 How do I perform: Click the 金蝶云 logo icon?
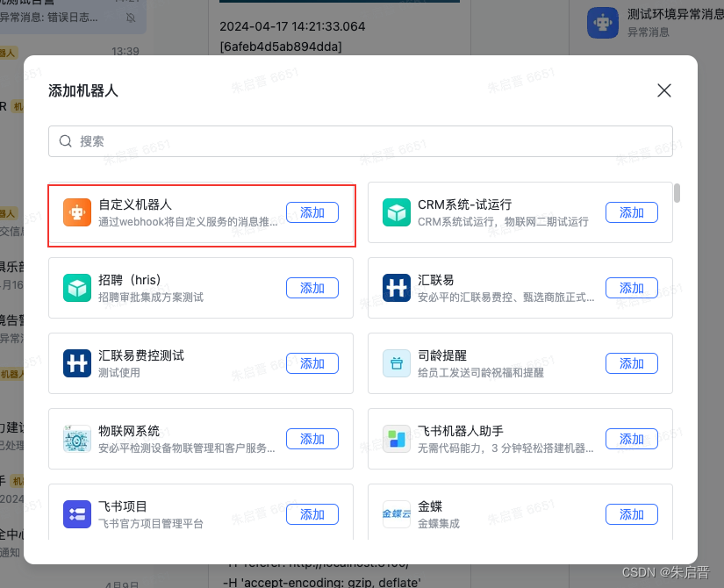tap(397, 514)
